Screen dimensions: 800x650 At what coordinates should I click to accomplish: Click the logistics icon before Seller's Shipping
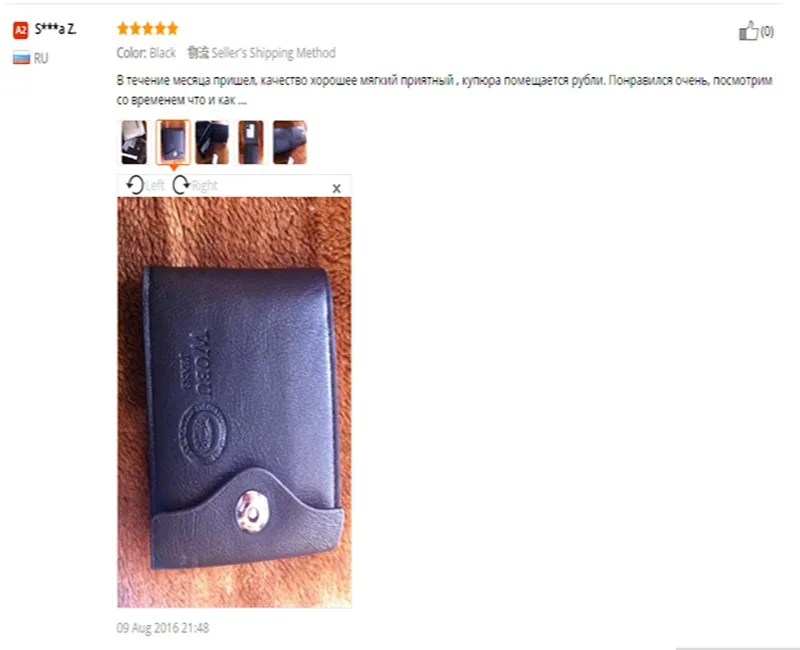(x=198, y=53)
